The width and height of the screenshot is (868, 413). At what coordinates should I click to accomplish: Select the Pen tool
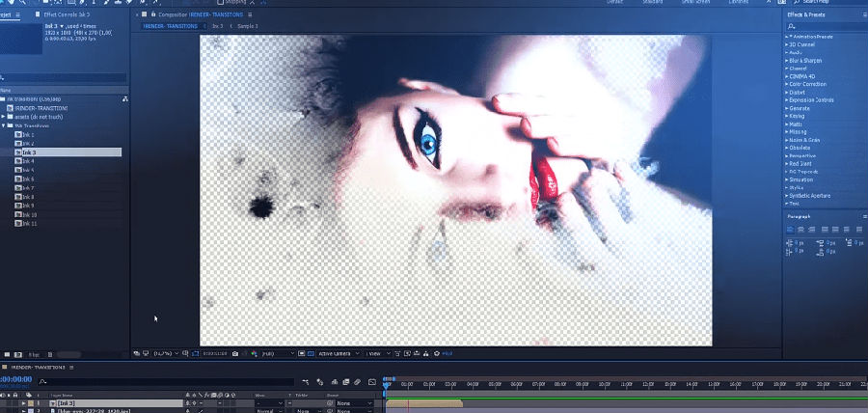(x=82, y=2)
